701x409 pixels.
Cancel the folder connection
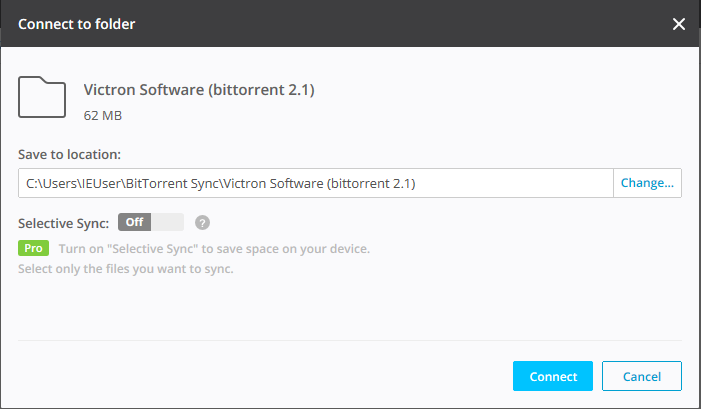click(641, 376)
